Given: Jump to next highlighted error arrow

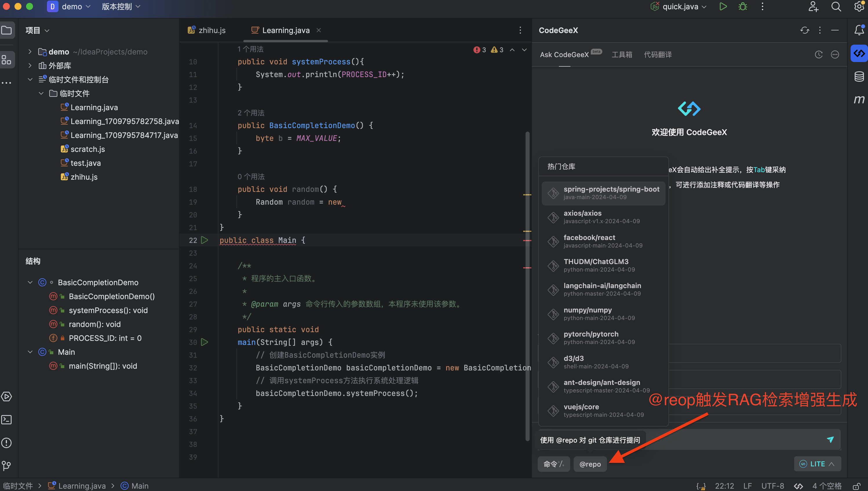Looking at the screenshot, I should click(x=524, y=50).
